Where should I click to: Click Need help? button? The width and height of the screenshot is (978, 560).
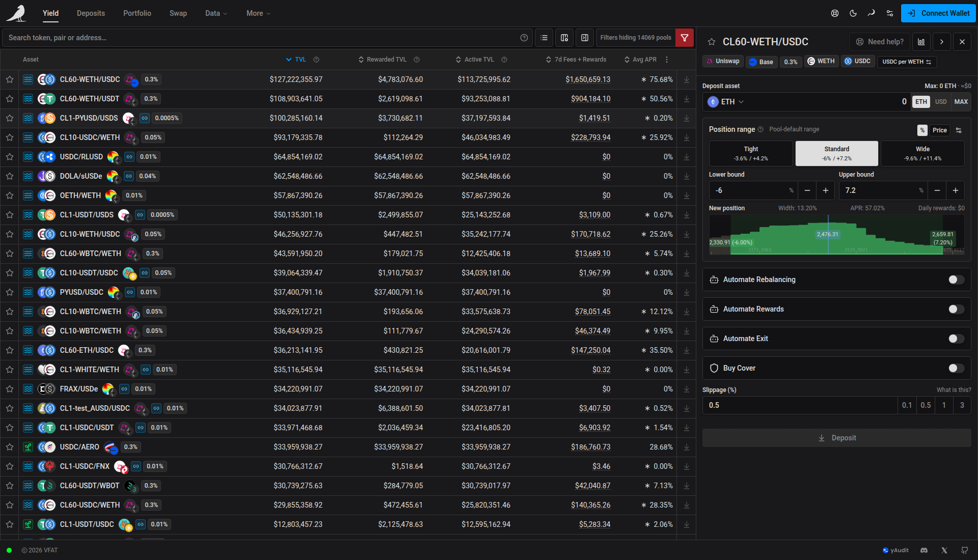point(880,42)
